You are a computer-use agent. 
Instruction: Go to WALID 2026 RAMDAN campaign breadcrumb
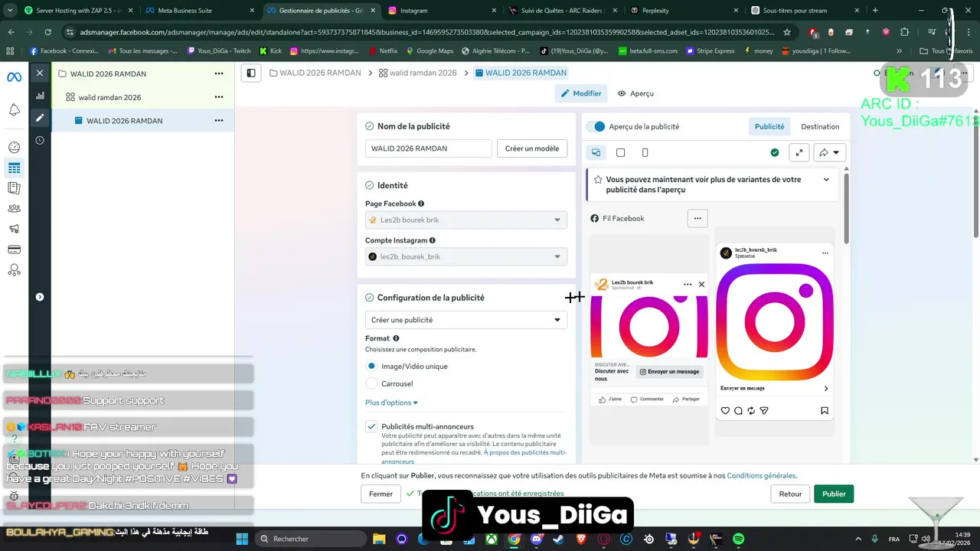click(315, 73)
